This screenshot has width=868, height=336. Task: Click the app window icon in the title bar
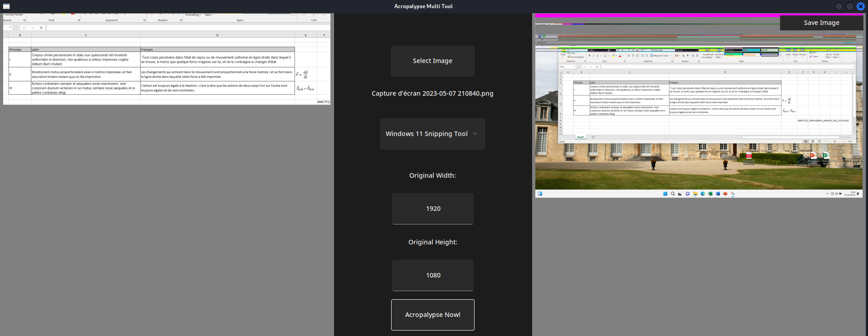[x=6, y=6]
